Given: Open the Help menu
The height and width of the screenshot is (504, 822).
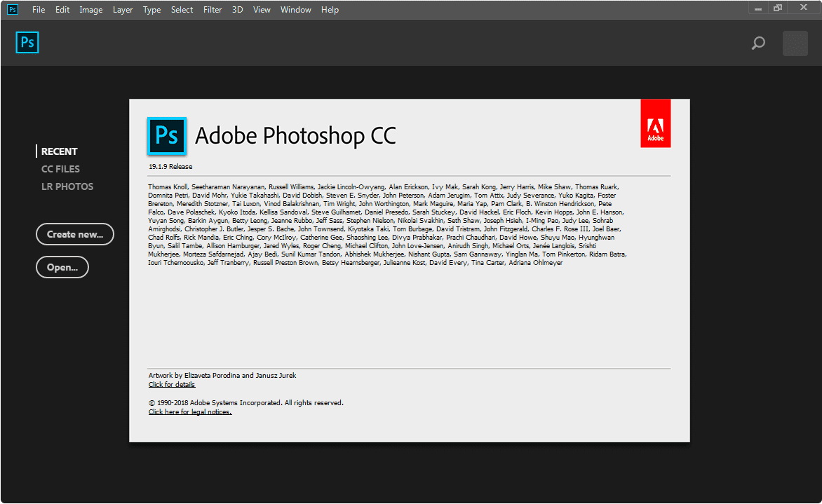Looking at the screenshot, I should pos(330,9).
